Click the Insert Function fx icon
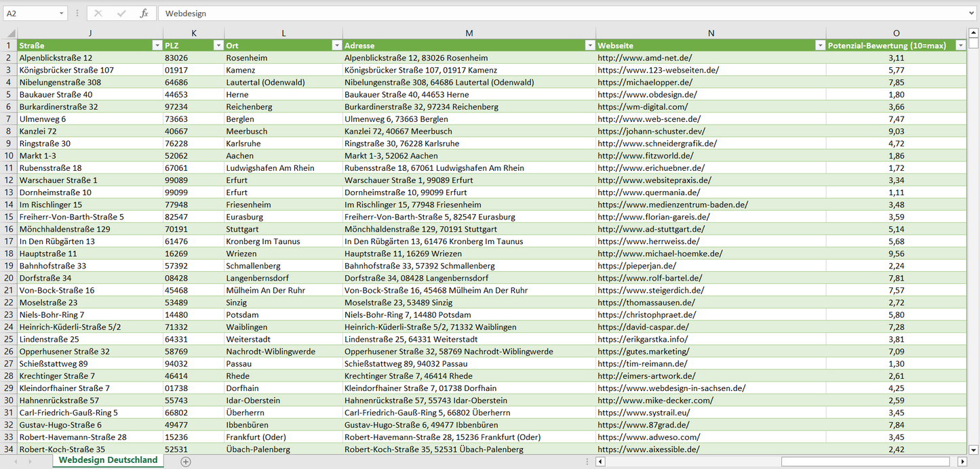 pyautogui.click(x=144, y=14)
